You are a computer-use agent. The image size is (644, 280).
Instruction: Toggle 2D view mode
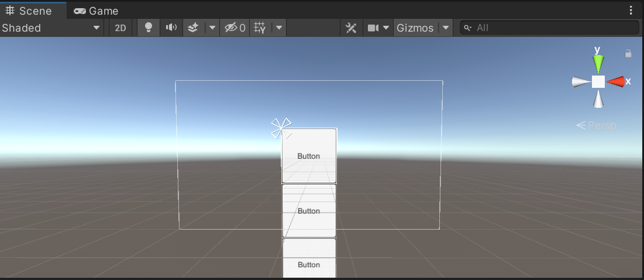point(120,28)
